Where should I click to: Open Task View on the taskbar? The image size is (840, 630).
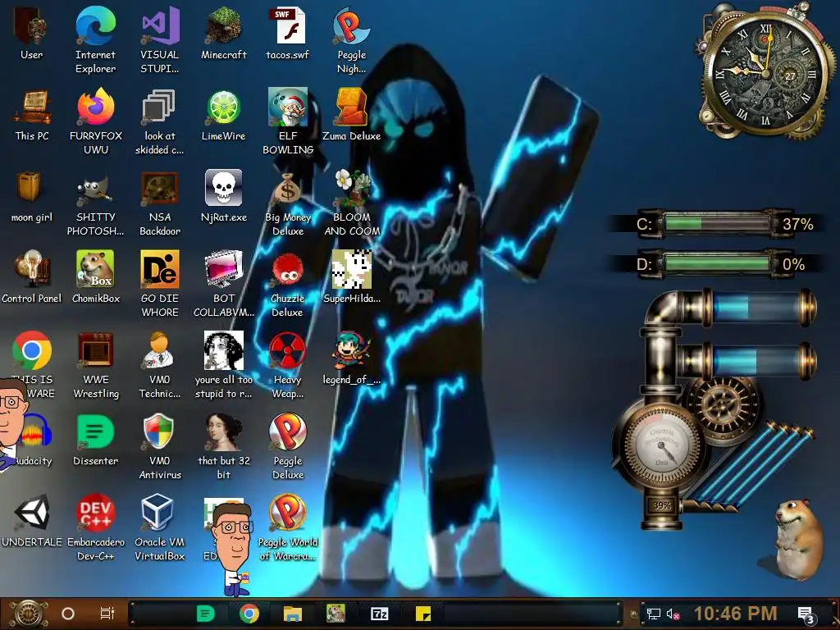tap(107, 614)
